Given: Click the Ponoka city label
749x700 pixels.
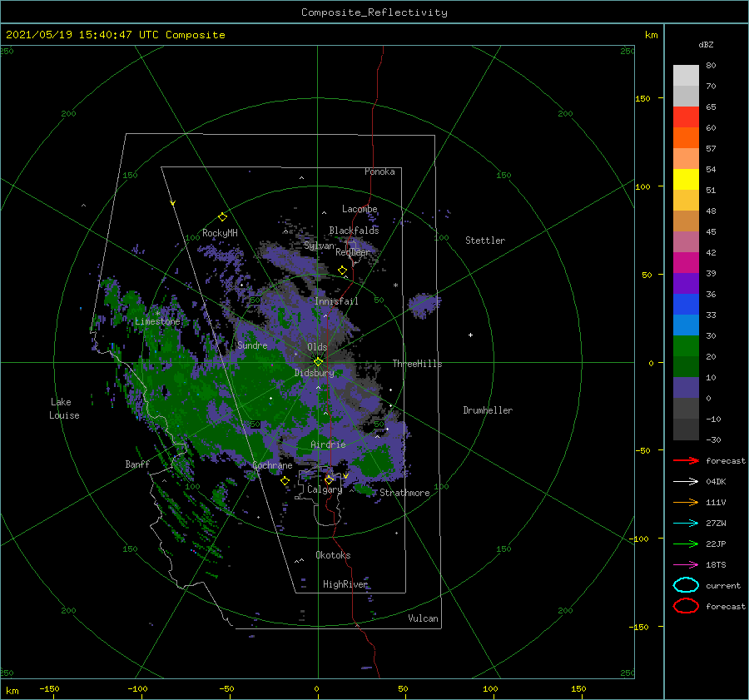Looking at the screenshot, I should (379, 171).
